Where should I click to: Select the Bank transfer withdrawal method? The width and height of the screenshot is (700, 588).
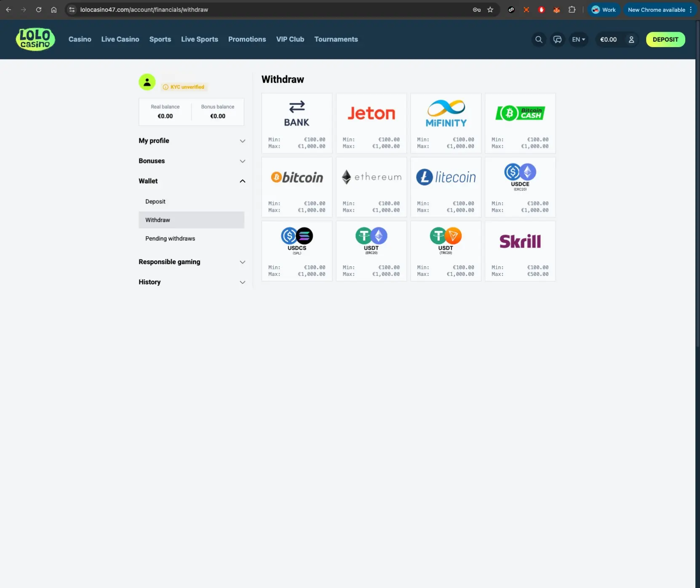297,123
